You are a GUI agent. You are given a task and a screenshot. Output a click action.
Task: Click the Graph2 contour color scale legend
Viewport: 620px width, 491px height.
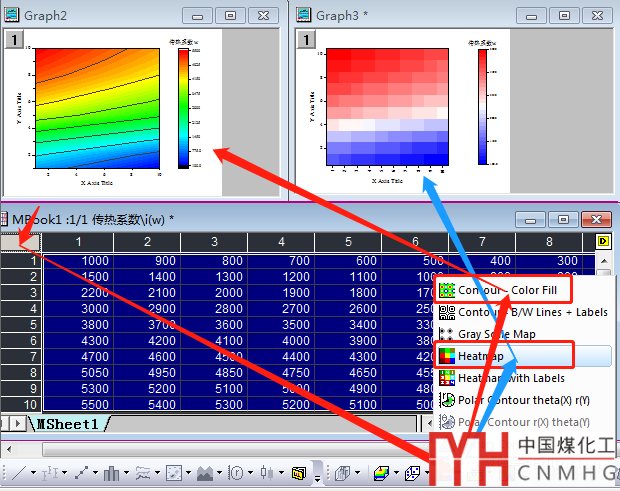182,107
